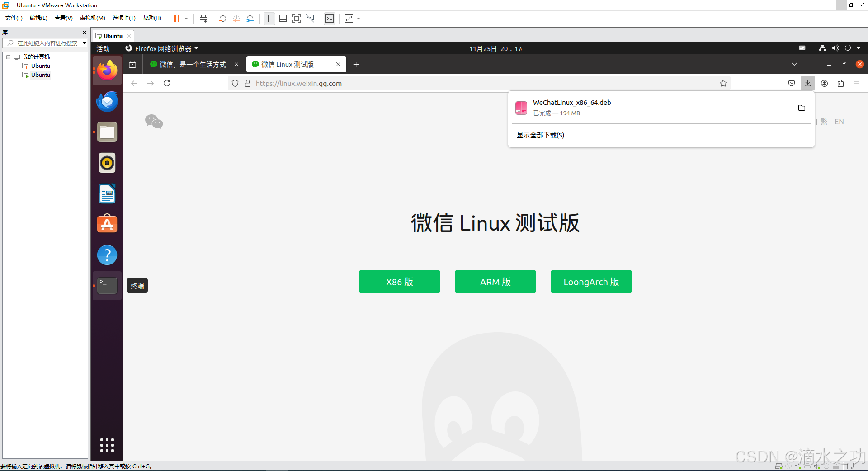Open the Firefox View icon left of the tabs

click(132, 64)
